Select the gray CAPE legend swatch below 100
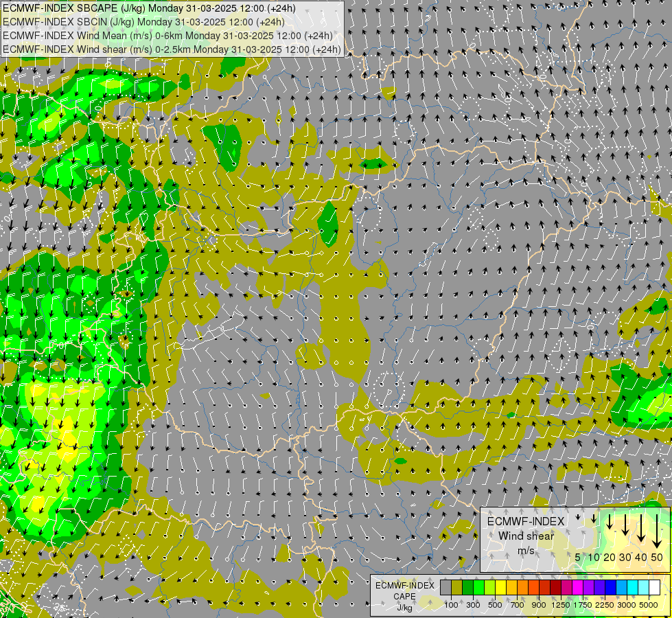Viewport: 672px width, 618px height. [x=445, y=587]
